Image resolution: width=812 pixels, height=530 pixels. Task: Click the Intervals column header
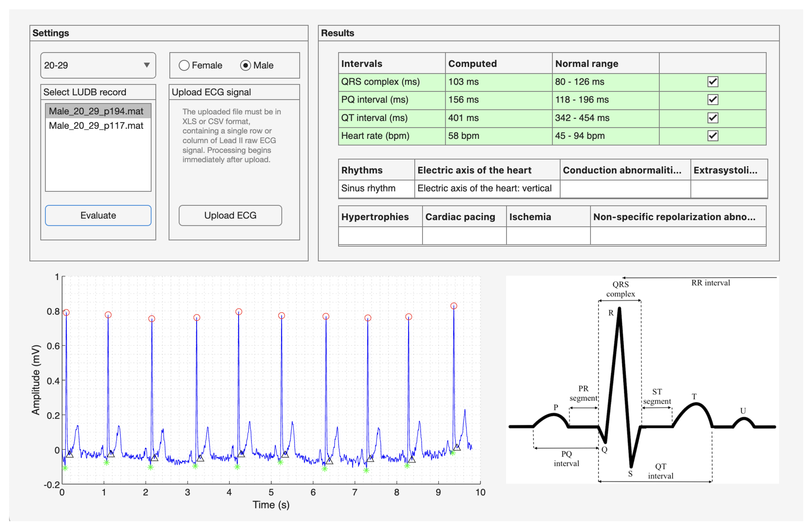391,63
